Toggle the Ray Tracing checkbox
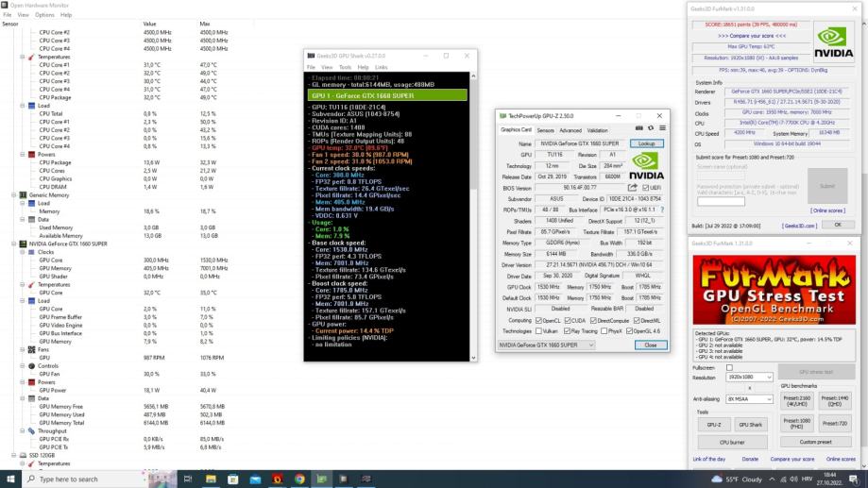Screen dimensions: 868x488 [x=567, y=331]
